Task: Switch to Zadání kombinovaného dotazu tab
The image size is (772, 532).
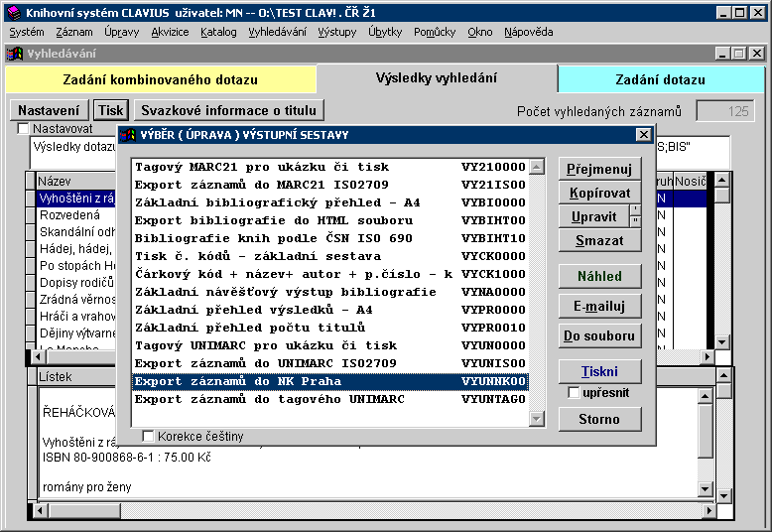Action: 161,79
